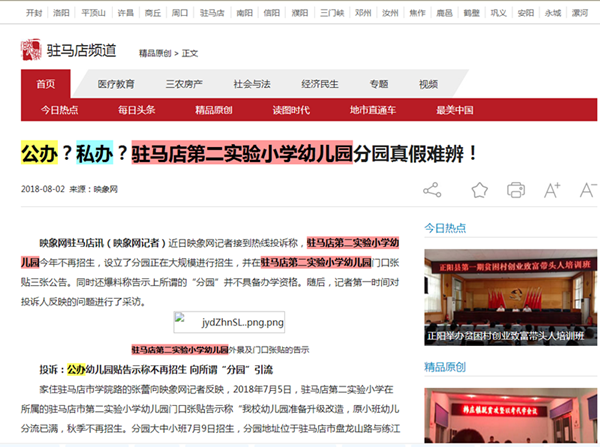Screen dimensions: 600x447
Task: Select 最美中国 in the red navigation bar
Action: 455,110
